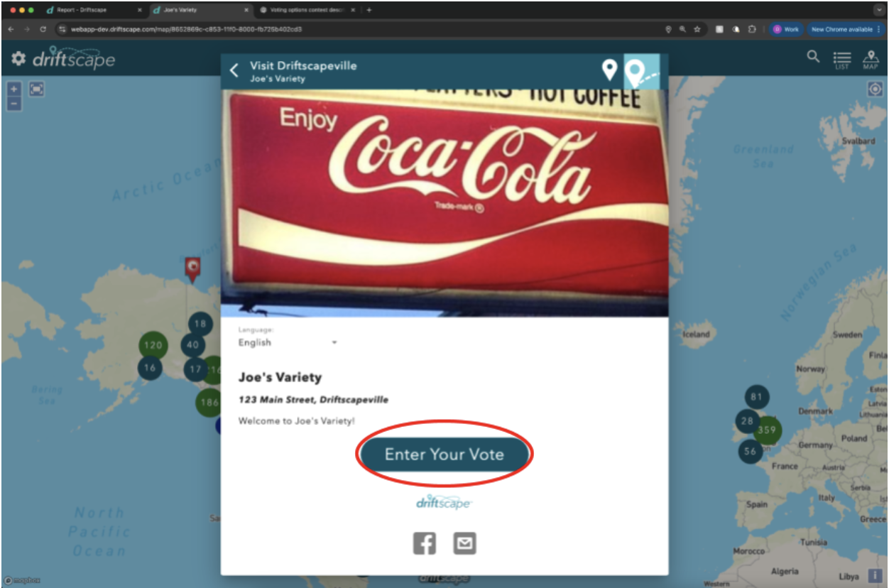Image resolution: width=889 pixels, height=588 pixels.
Task: Open the English language dropdown
Action: [288, 343]
